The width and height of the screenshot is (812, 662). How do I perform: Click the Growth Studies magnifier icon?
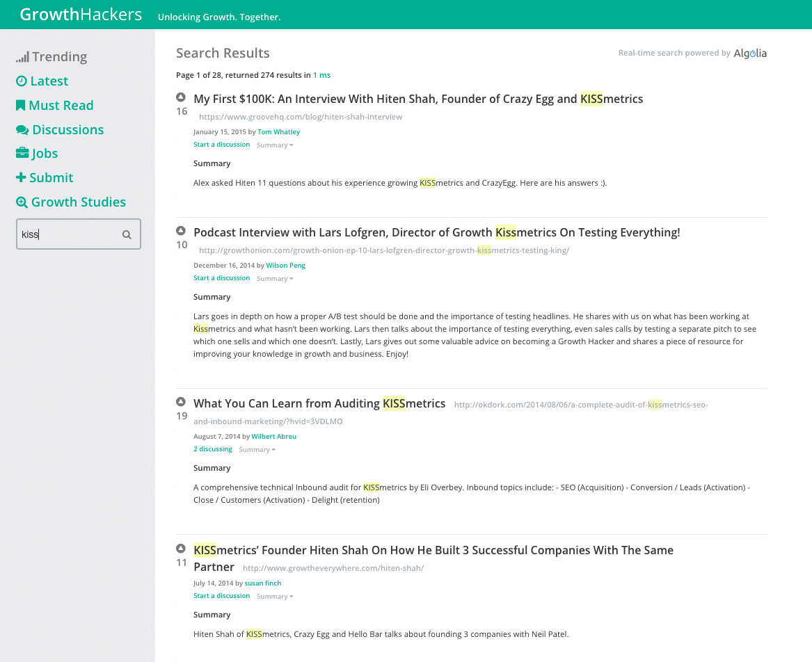pos(22,202)
